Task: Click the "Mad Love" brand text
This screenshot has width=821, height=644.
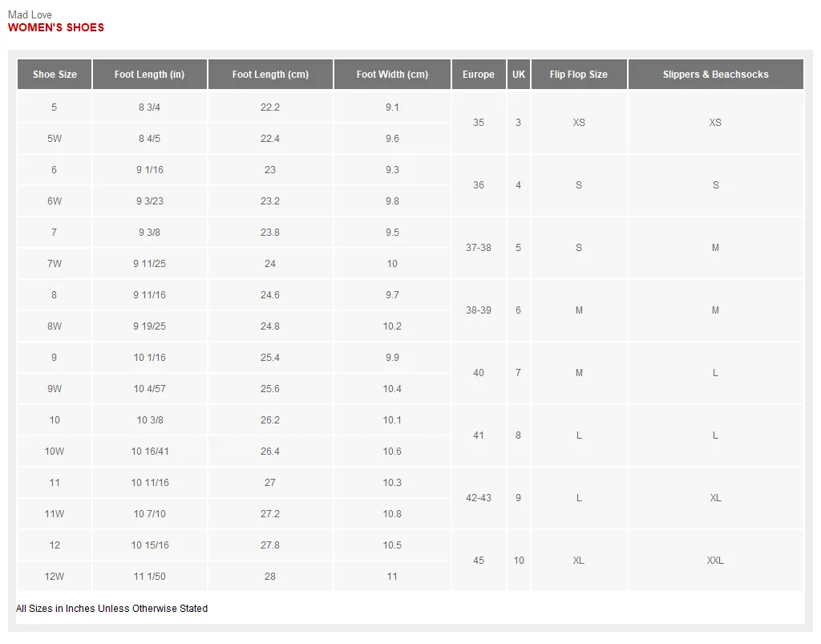Action: pyautogui.click(x=30, y=14)
